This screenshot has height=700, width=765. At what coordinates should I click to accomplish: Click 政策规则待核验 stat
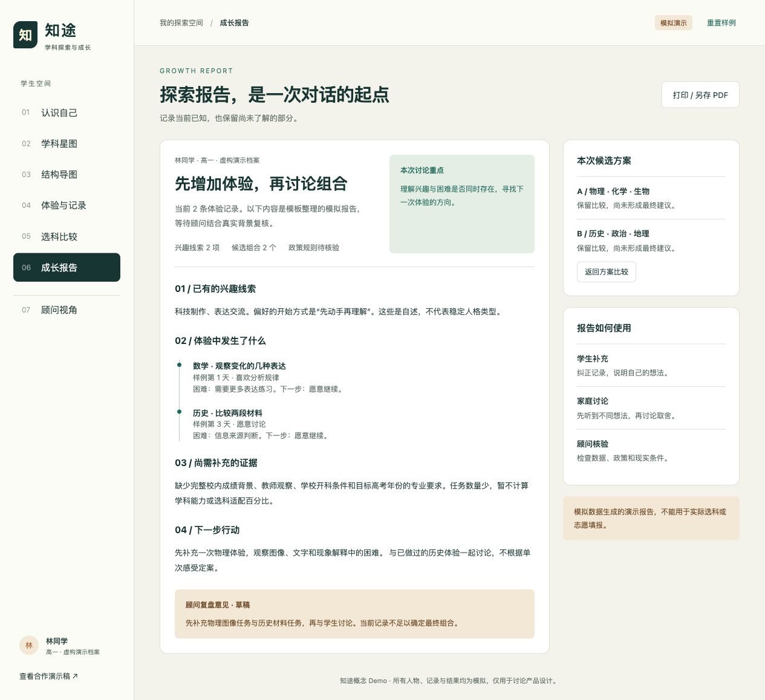(314, 247)
